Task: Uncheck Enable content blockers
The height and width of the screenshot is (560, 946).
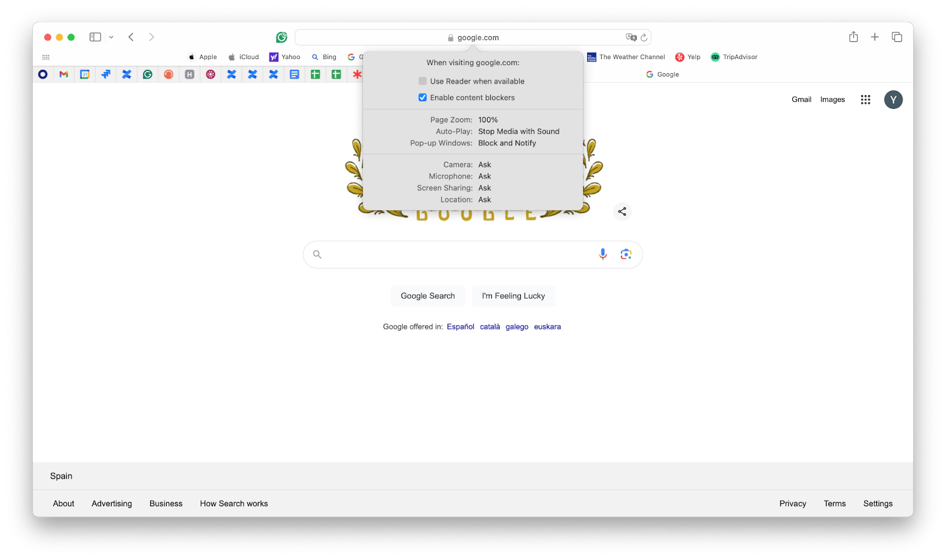Action: tap(422, 98)
